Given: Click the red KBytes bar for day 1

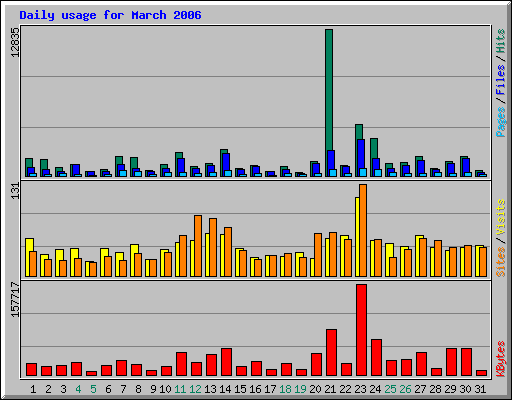Looking at the screenshot, I should click(31, 370).
